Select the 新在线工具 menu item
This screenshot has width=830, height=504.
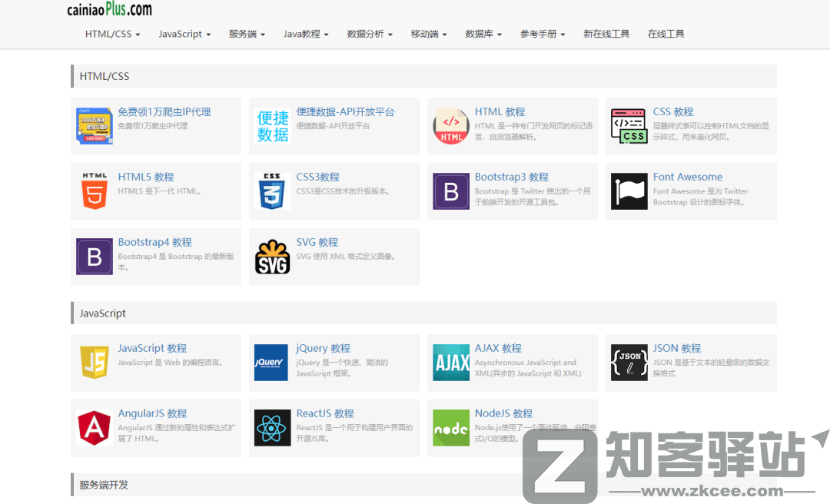coord(606,34)
